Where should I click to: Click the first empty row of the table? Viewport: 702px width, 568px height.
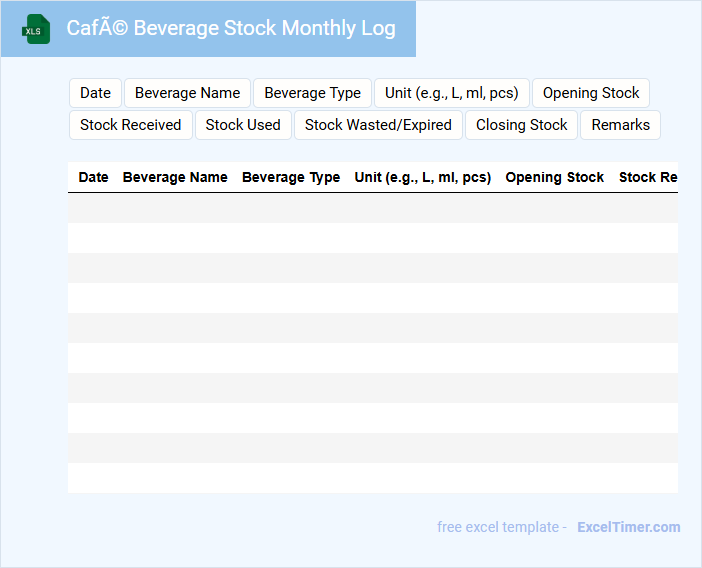[372, 208]
